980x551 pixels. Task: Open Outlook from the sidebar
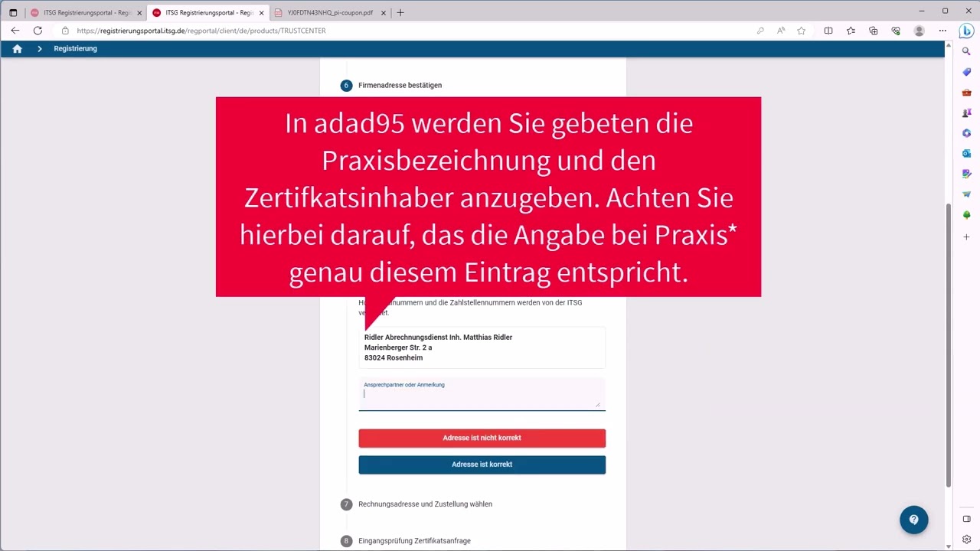point(966,153)
